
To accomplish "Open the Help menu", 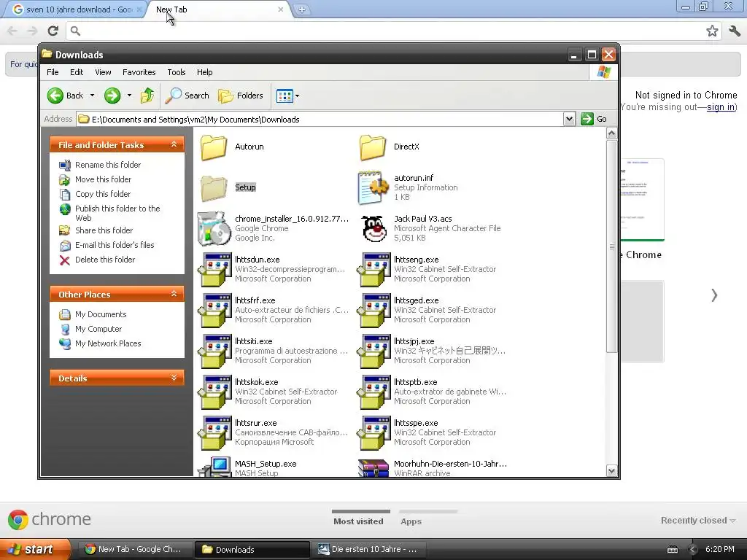I will (205, 72).
